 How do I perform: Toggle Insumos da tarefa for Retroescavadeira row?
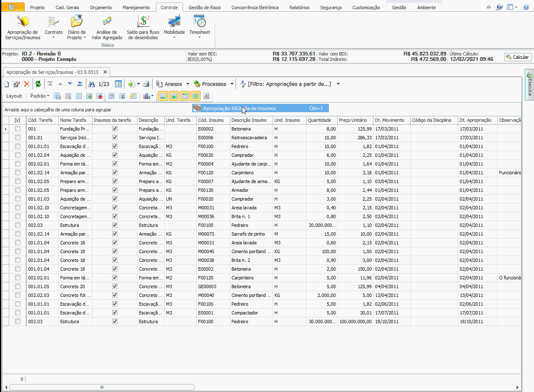[x=115, y=138]
